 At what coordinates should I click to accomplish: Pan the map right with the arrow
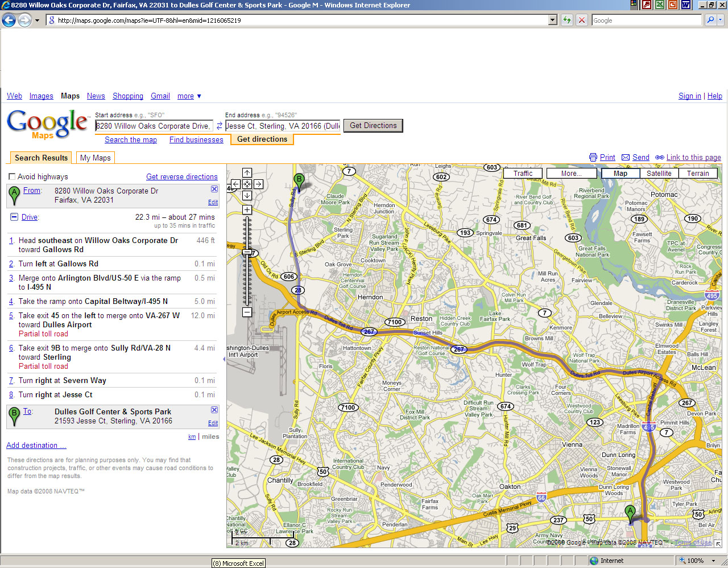pyautogui.click(x=258, y=184)
